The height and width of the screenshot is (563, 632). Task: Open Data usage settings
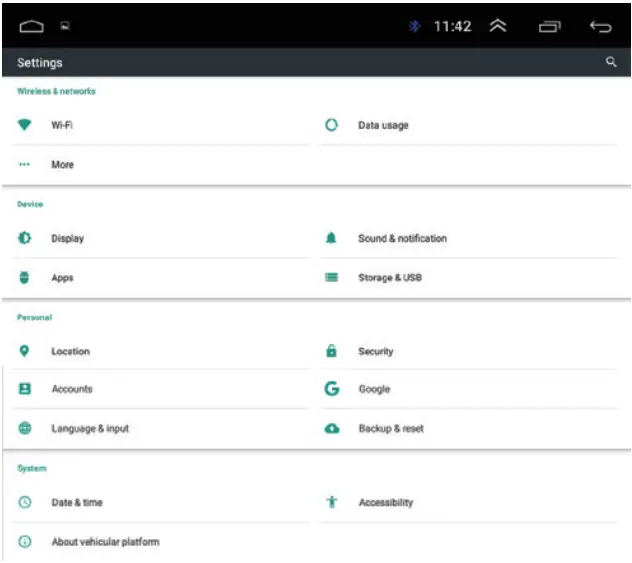coord(468,125)
